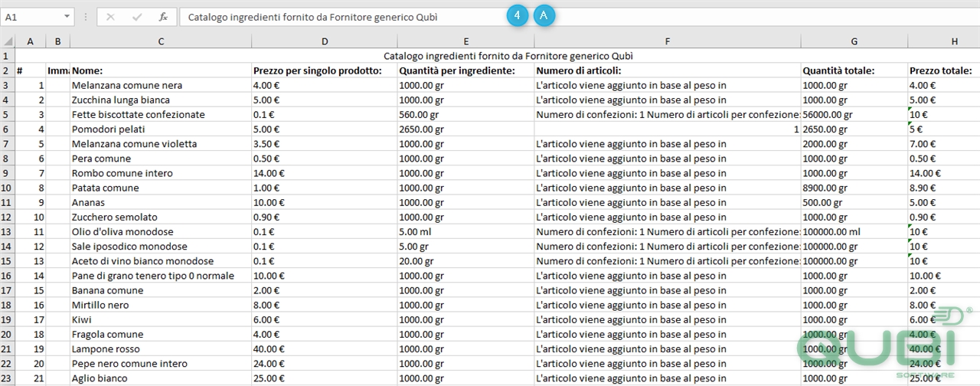Click cell 'Pera comune'
980x386 pixels.
point(161,159)
